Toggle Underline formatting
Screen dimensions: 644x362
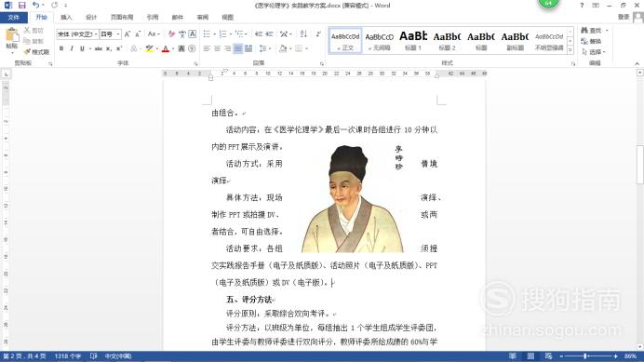82,48
